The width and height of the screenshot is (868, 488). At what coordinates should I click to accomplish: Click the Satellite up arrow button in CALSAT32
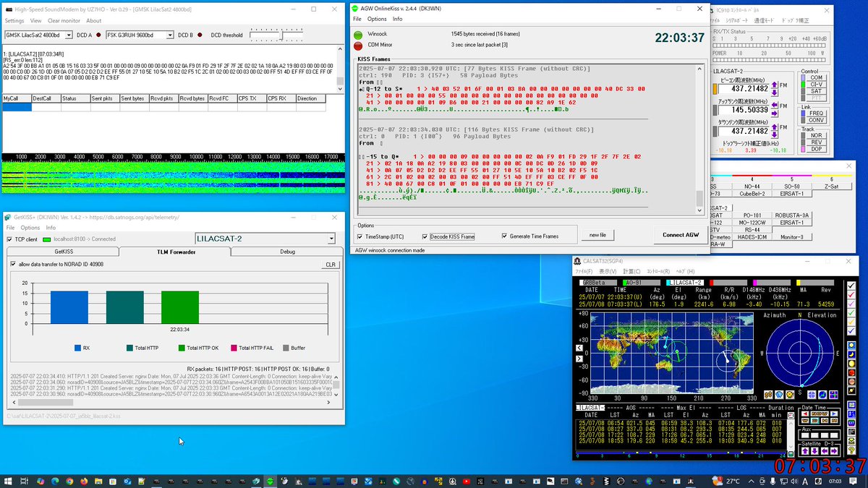click(x=805, y=451)
